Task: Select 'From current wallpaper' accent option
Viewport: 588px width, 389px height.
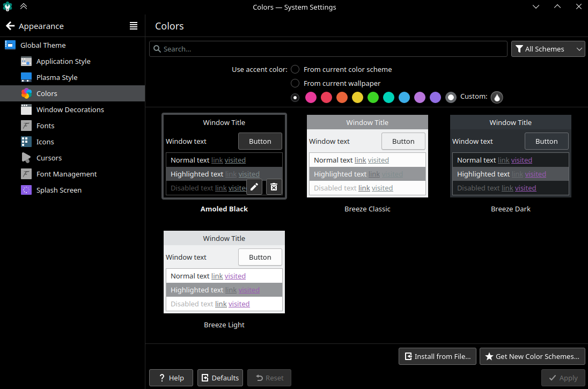Action: coord(295,83)
